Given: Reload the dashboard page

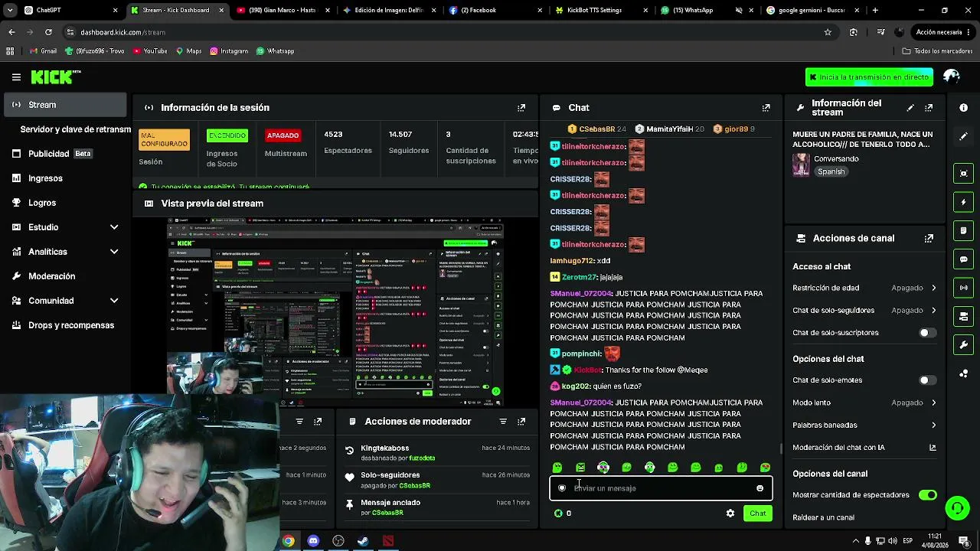Looking at the screenshot, I should point(48,32).
